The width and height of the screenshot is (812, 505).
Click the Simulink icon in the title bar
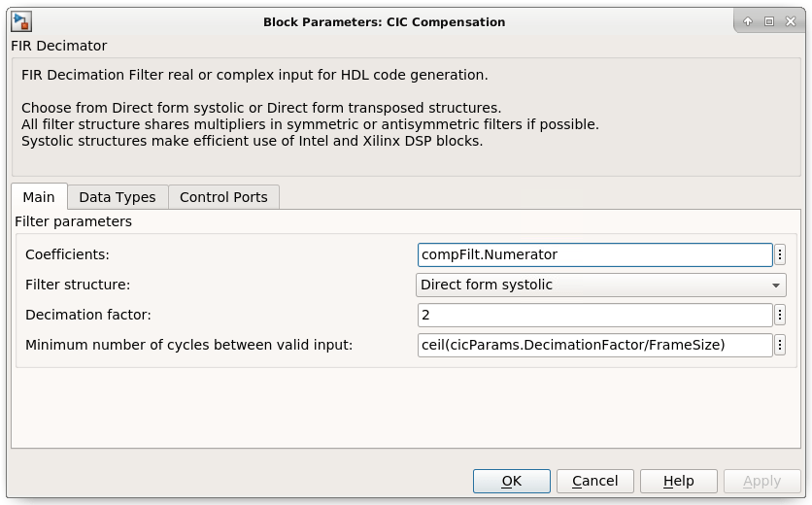(21, 20)
